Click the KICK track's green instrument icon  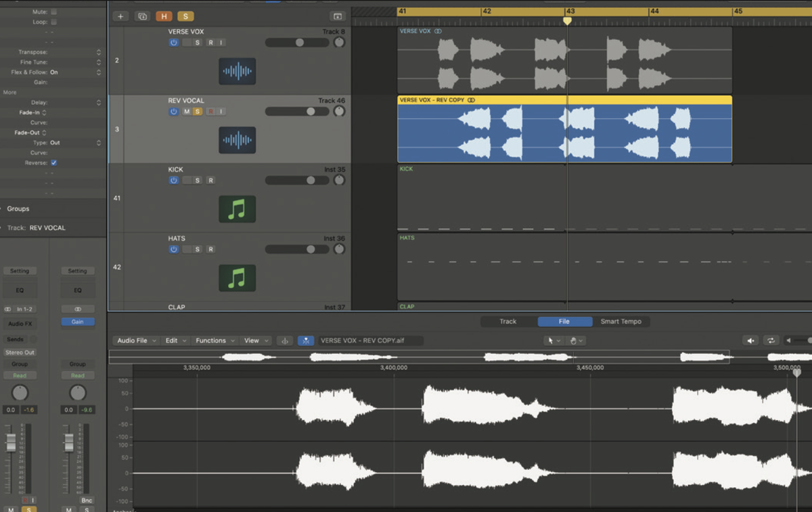pyautogui.click(x=237, y=209)
